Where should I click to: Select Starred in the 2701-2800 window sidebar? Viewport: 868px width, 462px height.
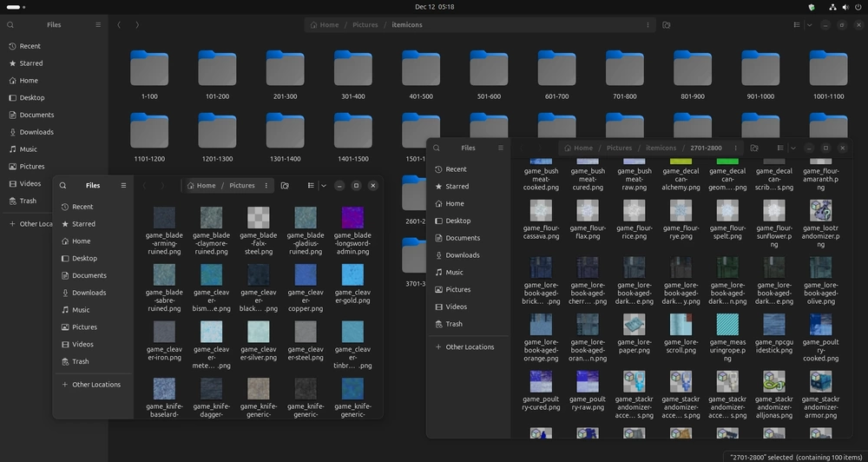tap(457, 187)
